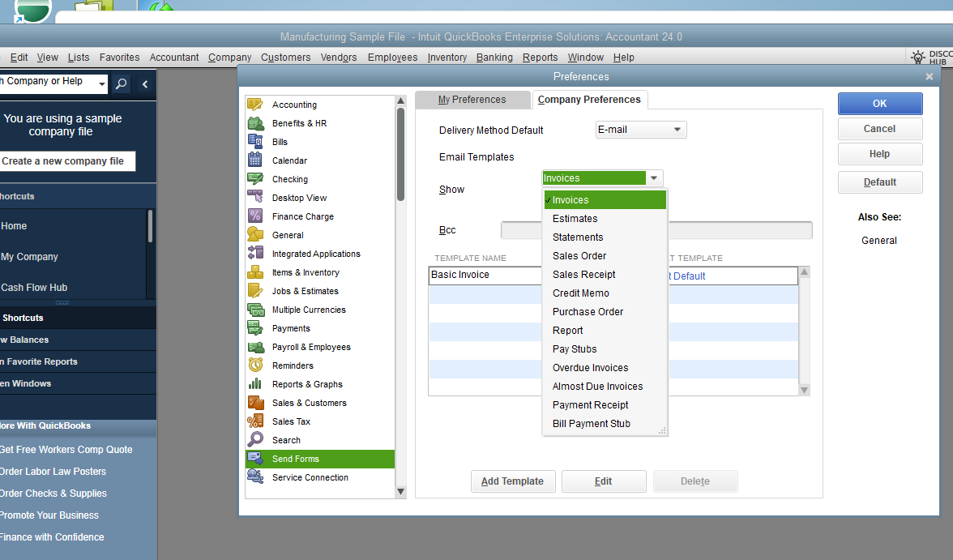Screen dimensions: 953x560
Task: Click the Edit template button
Action: (x=604, y=481)
